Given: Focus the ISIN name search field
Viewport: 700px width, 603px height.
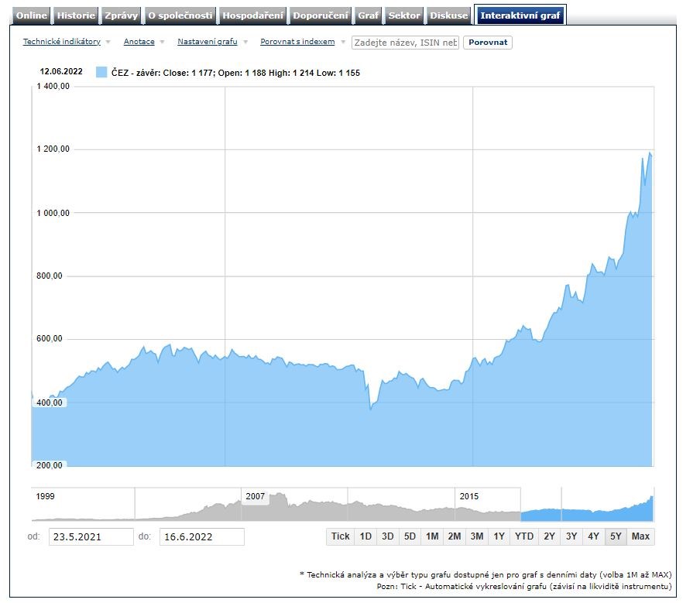Looking at the screenshot, I should coord(405,43).
